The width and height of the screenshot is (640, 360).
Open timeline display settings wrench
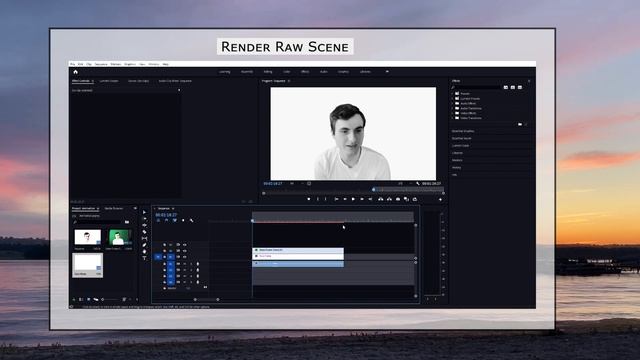[191, 220]
